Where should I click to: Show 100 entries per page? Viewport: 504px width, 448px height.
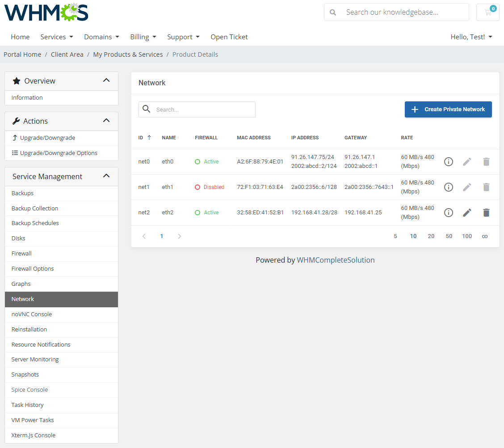(x=467, y=236)
